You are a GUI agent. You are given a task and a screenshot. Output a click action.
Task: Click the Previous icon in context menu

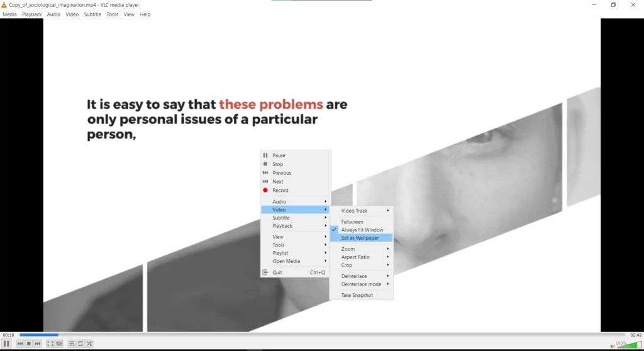265,172
